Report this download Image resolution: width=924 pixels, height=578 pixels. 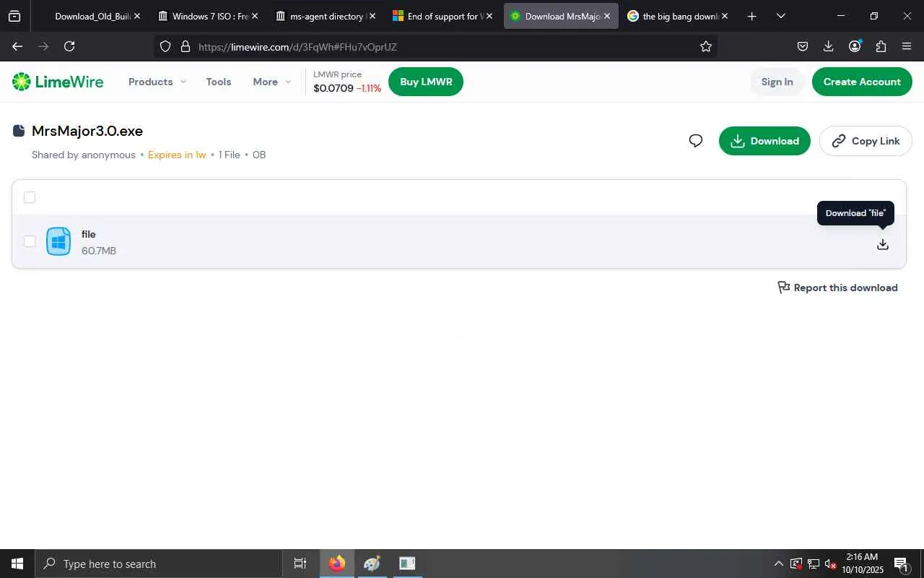[837, 288]
